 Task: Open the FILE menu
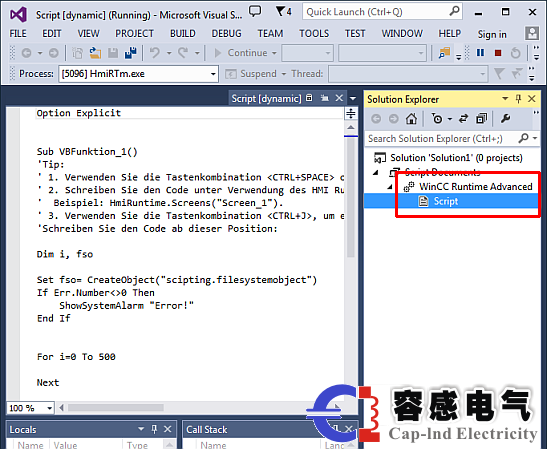click(18, 33)
